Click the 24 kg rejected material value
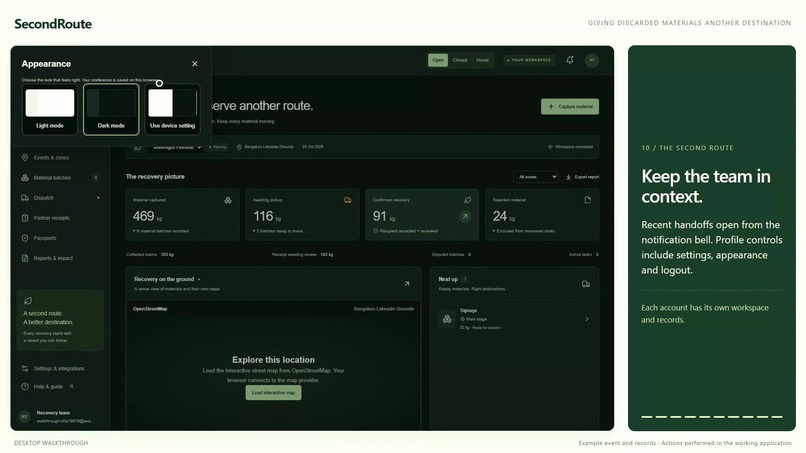 [504, 216]
